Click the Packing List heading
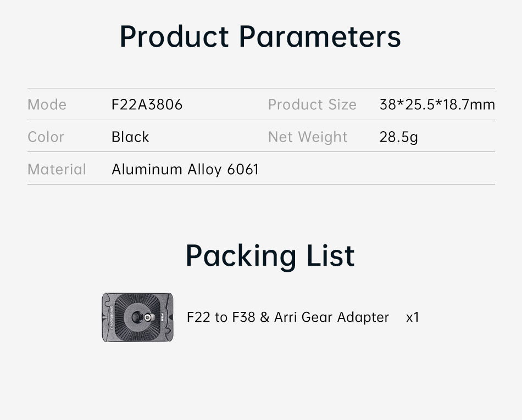The height and width of the screenshot is (420, 522). click(270, 256)
